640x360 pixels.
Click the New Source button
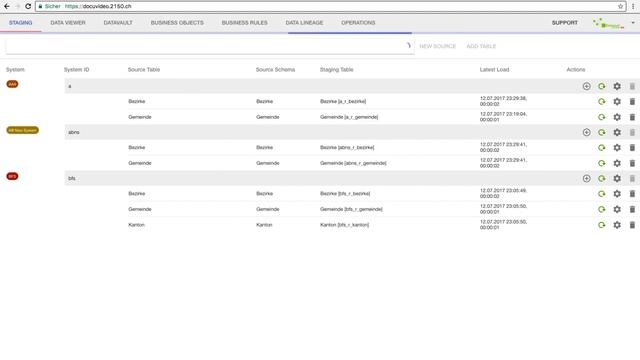pyautogui.click(x=438, y=46)
